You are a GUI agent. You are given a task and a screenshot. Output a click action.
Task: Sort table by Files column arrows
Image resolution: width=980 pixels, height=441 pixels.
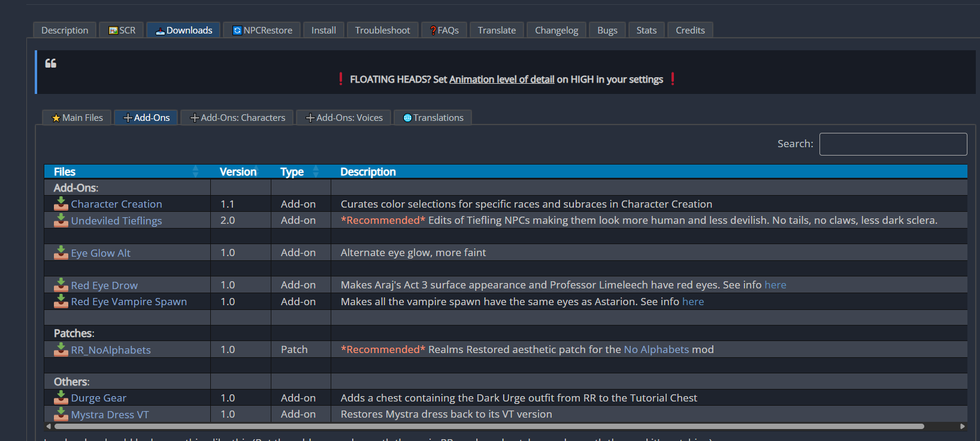tap(195, 172)
